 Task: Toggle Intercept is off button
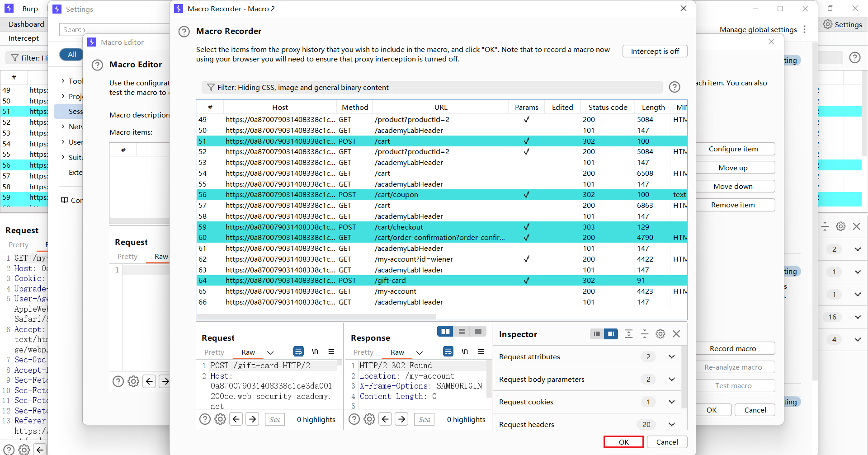[x=655, y=51]
